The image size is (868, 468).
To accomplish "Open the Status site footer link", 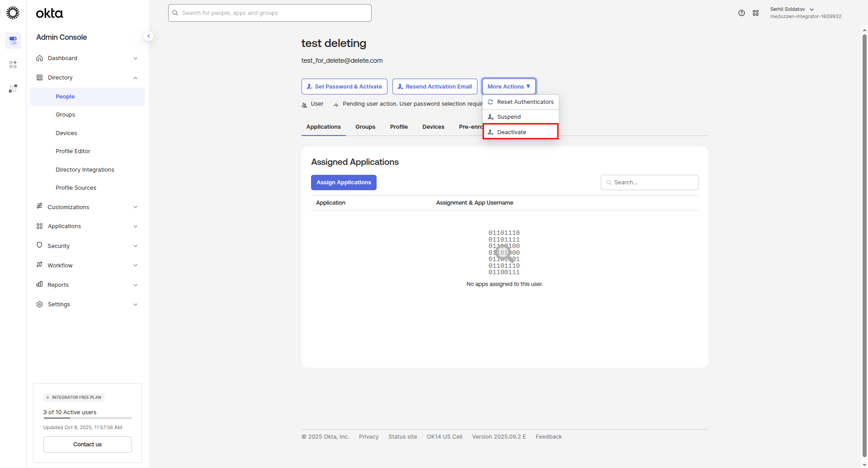I will [402, 437].
